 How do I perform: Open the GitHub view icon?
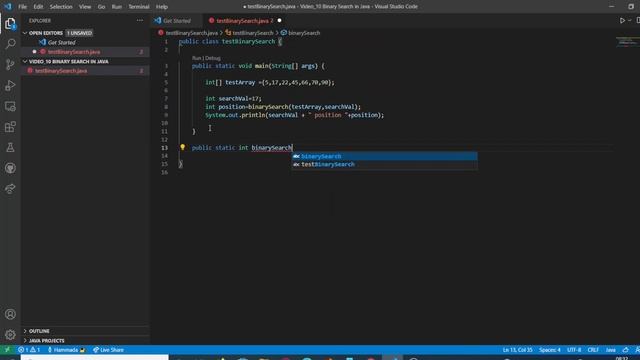click(10, 168)
